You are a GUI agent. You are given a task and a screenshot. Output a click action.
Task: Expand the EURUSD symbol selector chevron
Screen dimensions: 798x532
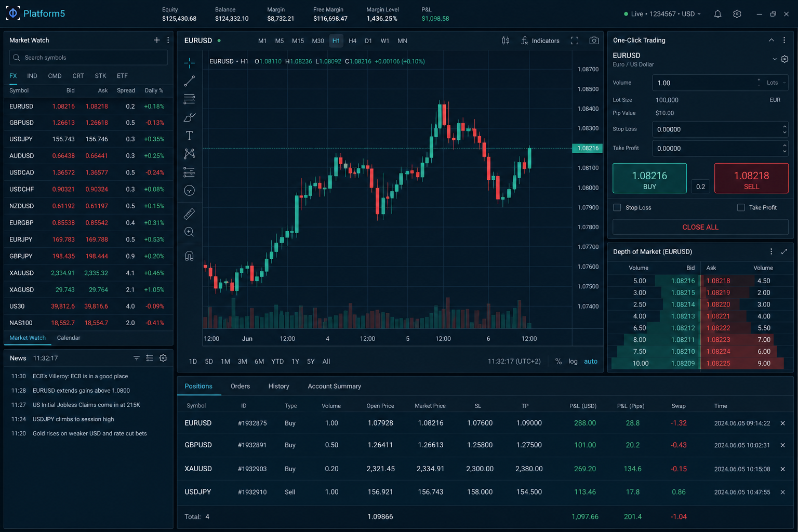click(774, 59)
